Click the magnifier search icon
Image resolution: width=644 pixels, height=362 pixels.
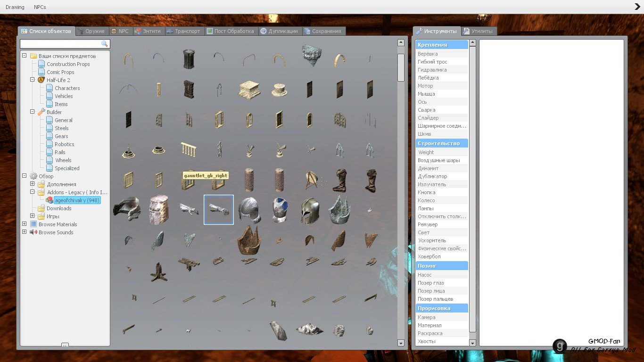105,44
